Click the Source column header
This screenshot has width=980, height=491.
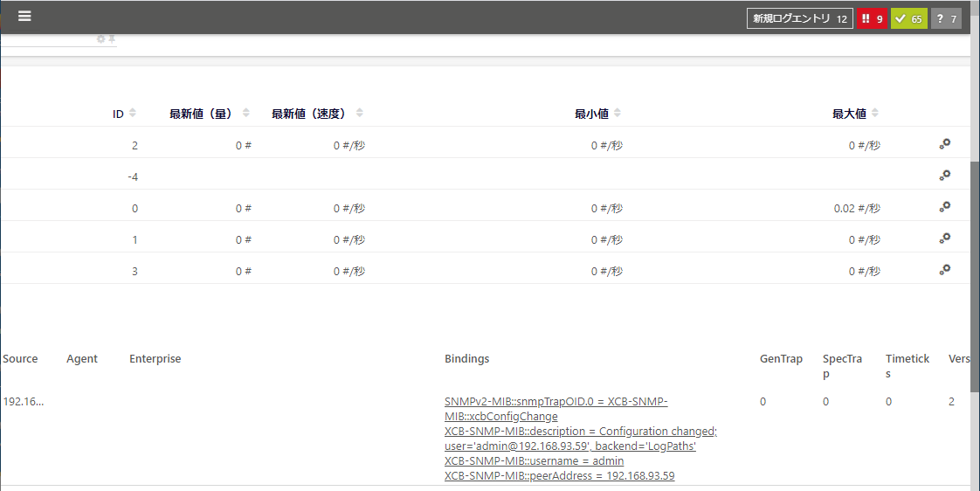[20, 358]
